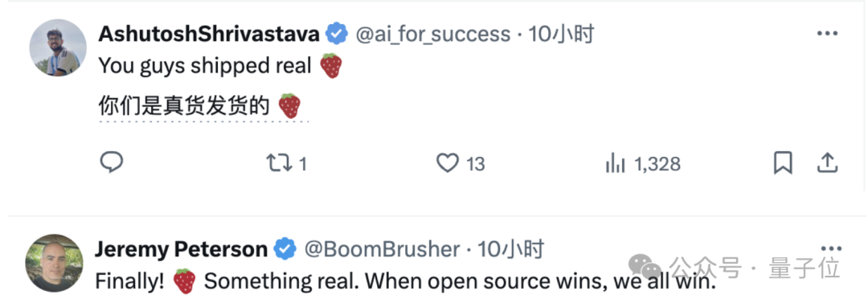Open the 10小时 timestamp on Ashutosh's tweet
The height and width of the screenshot is (303, 868).
(x=561, y=35)
